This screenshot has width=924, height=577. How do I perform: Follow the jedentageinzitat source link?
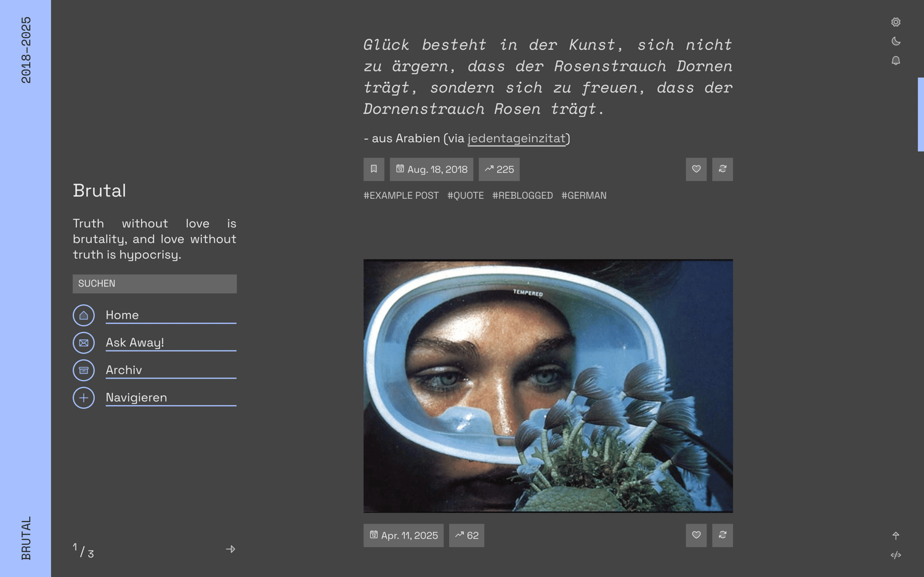point(516,139)
